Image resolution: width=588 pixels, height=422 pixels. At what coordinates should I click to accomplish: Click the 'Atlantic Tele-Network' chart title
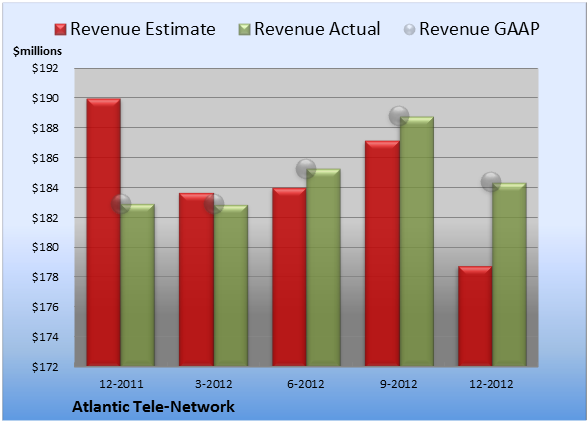(x=153, y=407)
